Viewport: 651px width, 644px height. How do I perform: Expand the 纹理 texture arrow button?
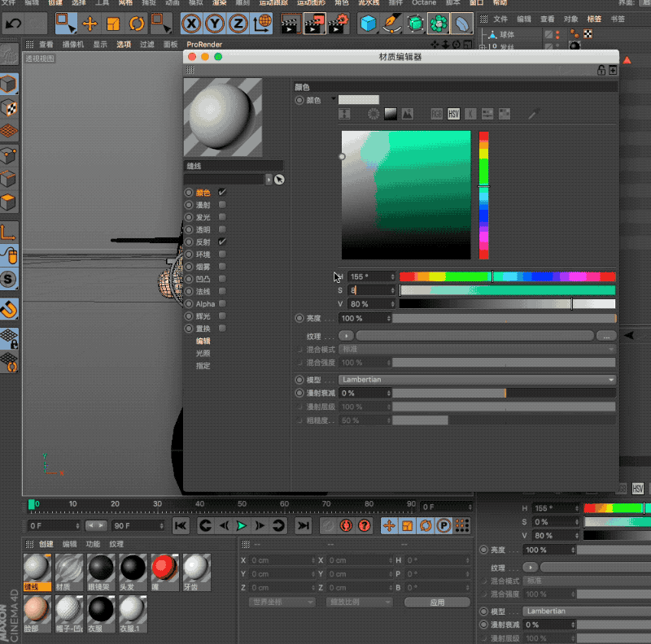346,336
